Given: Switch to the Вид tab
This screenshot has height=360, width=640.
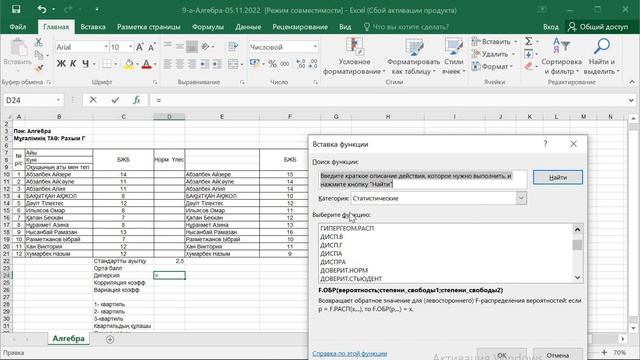Looking at the screenshot, I should tap(345, 27).
